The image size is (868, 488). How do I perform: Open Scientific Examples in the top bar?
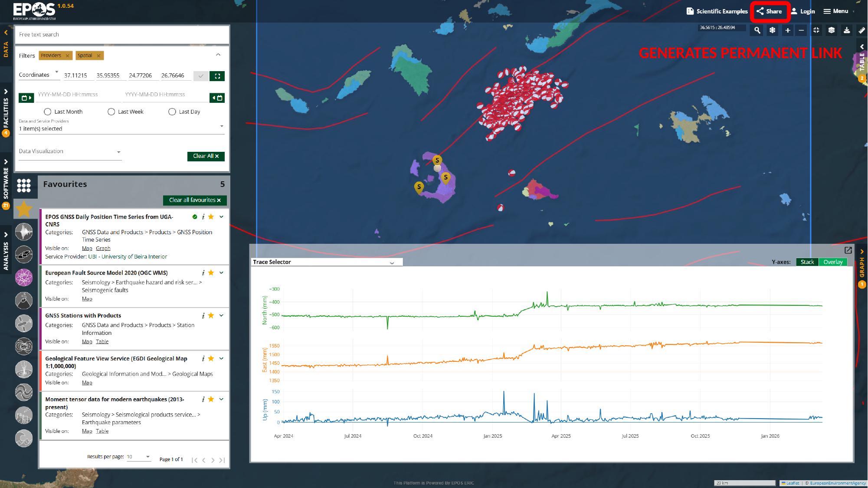click(717, 11)
